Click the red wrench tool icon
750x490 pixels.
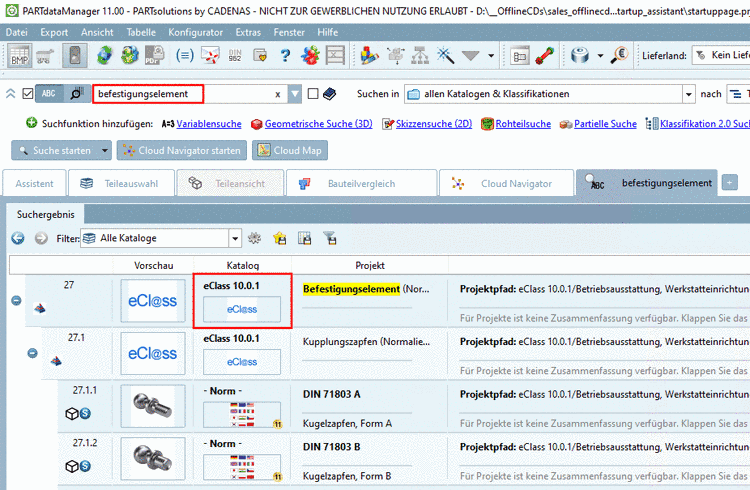point(545,56)
